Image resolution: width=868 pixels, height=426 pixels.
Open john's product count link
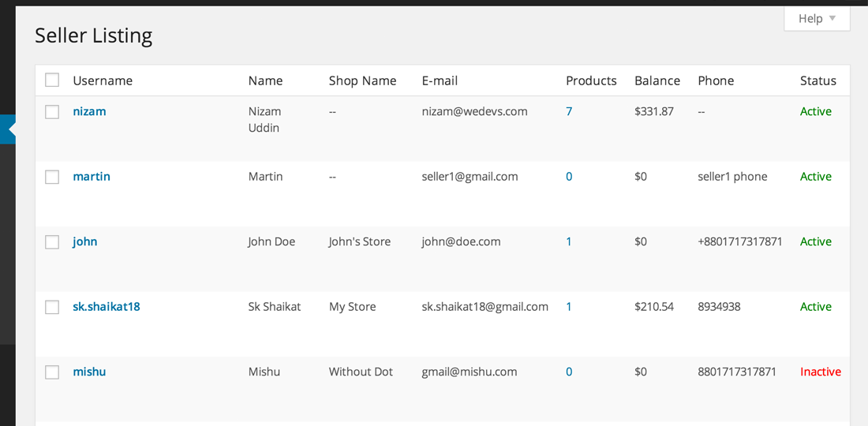coord(569,241)
